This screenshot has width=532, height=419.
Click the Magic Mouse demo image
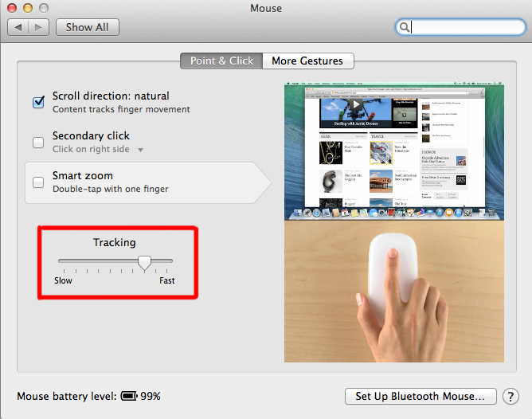394,292
